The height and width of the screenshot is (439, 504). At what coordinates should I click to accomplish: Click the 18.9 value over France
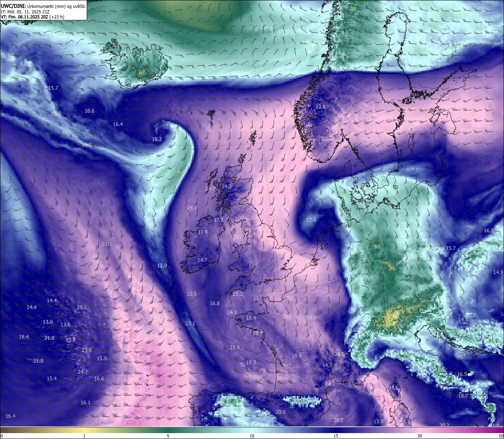(x=296, y=356)
